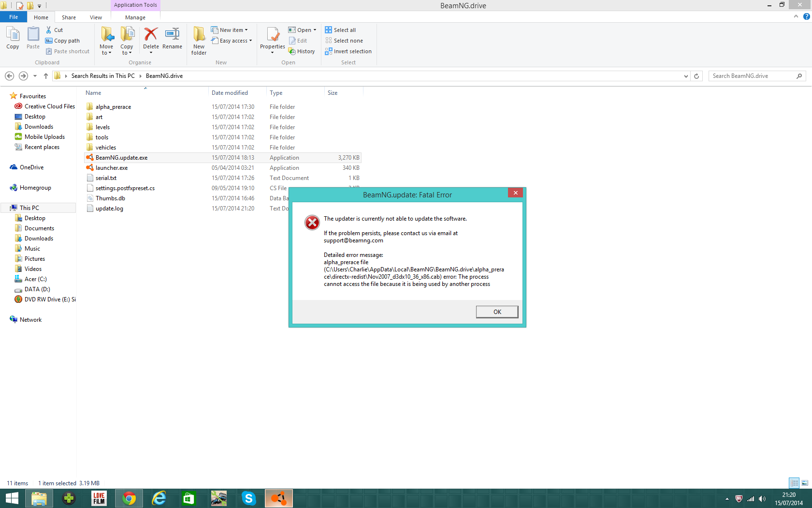Close the Fatal Error dialog

[515, 193]
